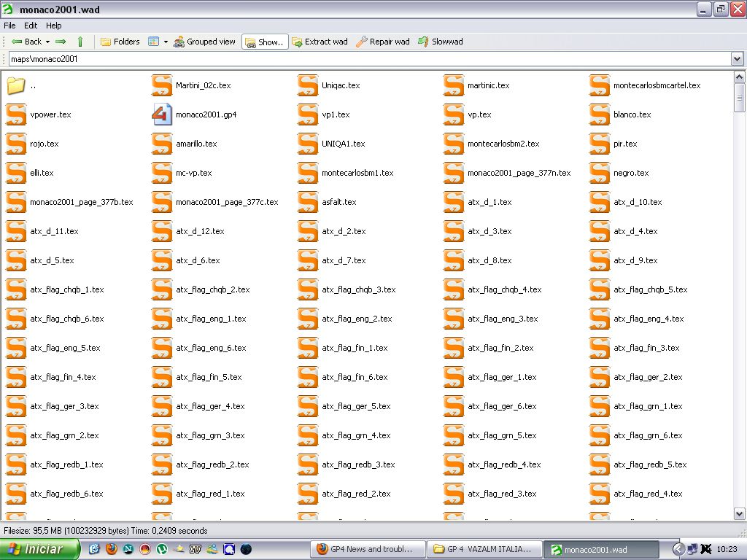Click the file name atx_flag_redb_5.tex
Viewport: 747px width, 560px height.
click(x=650, y=464)
